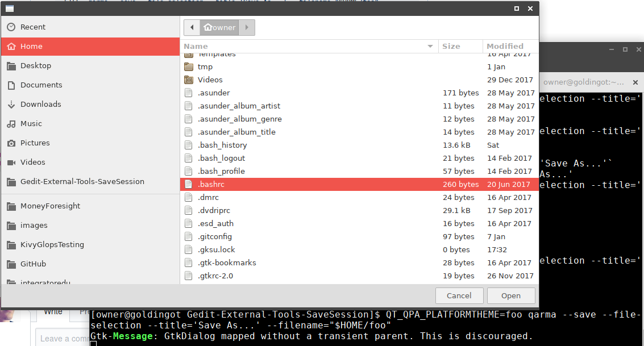
Task: Click the Leave a comment field
Action: (63, 338)
